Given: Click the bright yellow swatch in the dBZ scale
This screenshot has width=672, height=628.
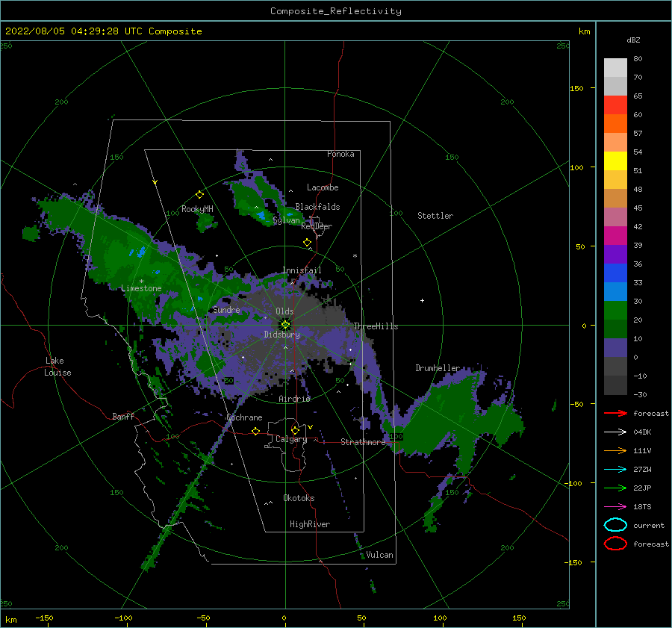Looking at the screenshot, I should coord(615,161).
